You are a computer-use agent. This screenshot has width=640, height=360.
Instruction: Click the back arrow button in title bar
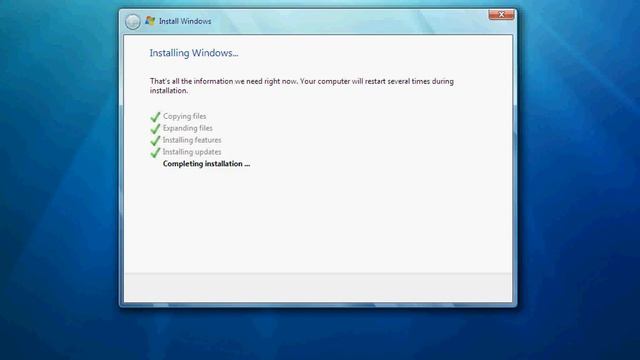pyautogui.click(x=133, y=22)
